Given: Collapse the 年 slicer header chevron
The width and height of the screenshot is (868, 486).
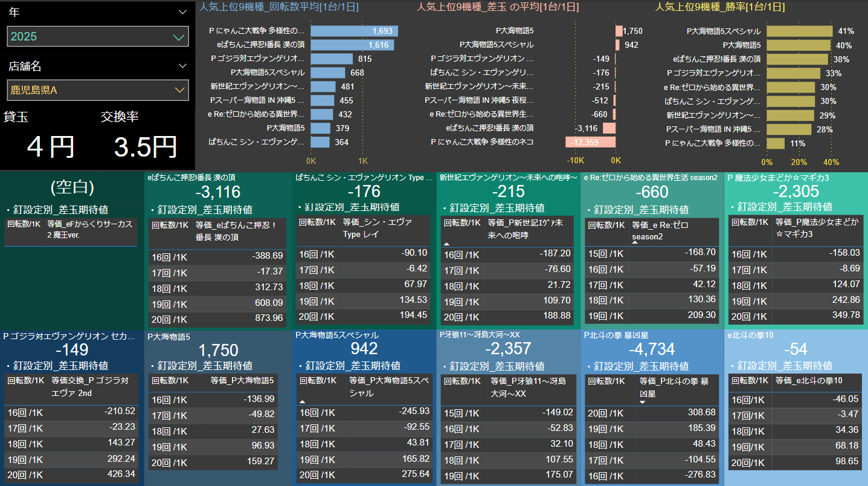Looking at the screenshot, I should pos(182,12).
